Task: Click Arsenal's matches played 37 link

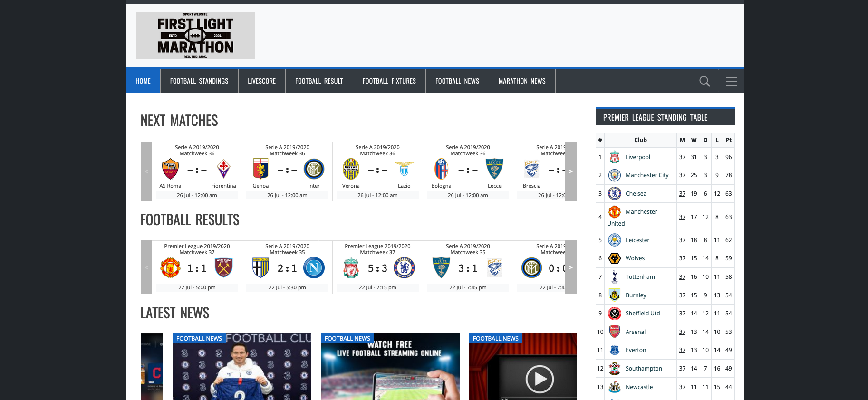Action: (x=682, y=332)
